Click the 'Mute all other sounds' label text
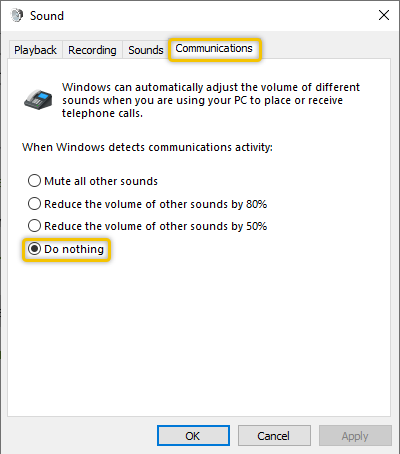Screen dimensions: 400x454 [101, 181]
